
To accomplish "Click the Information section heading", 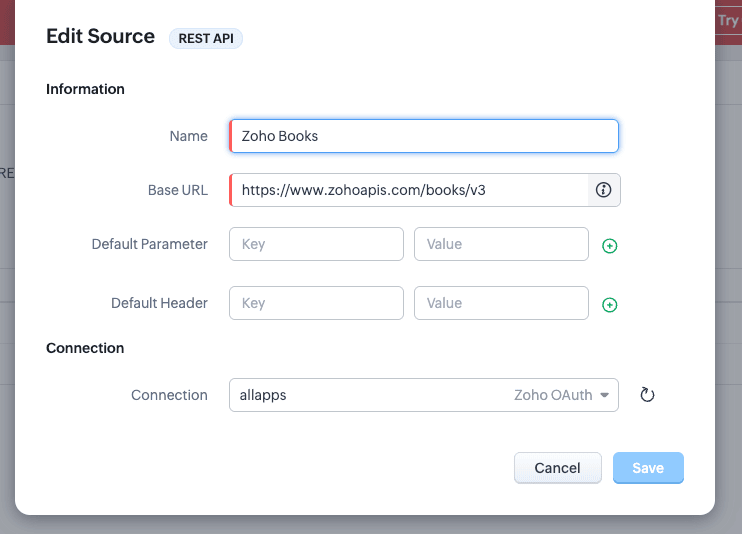I will (x=85, y=89).
